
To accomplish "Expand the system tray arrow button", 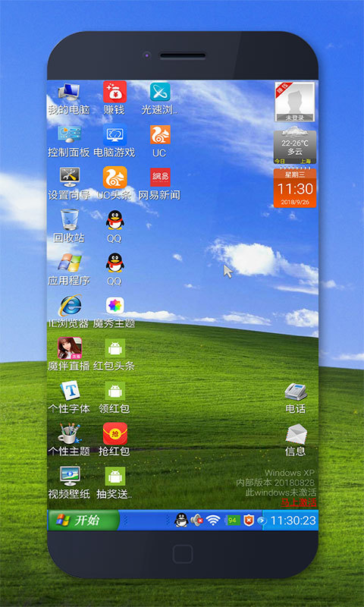I will coord(262,521).
